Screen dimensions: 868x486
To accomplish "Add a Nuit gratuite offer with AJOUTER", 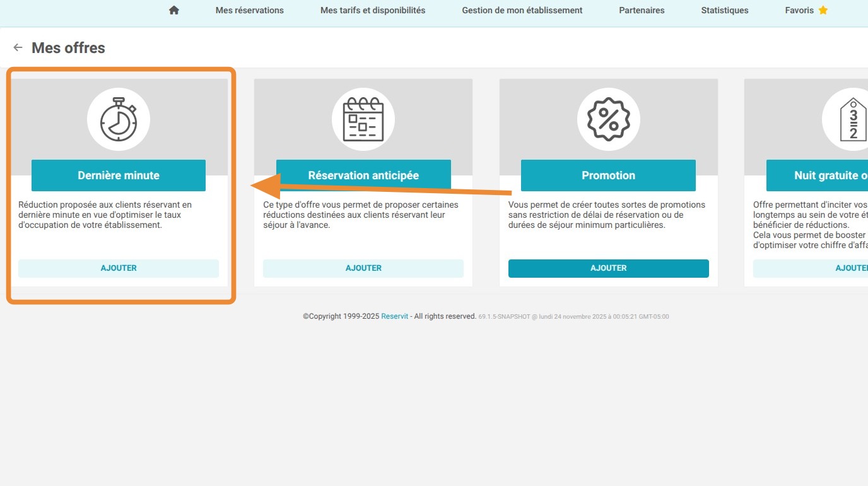I will point(811,268).
